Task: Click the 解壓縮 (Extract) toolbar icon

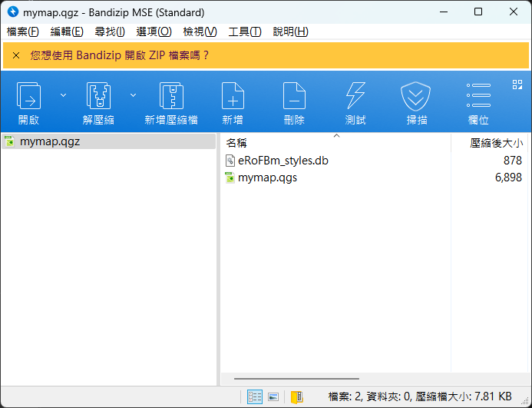Action: tap(98, 98)
